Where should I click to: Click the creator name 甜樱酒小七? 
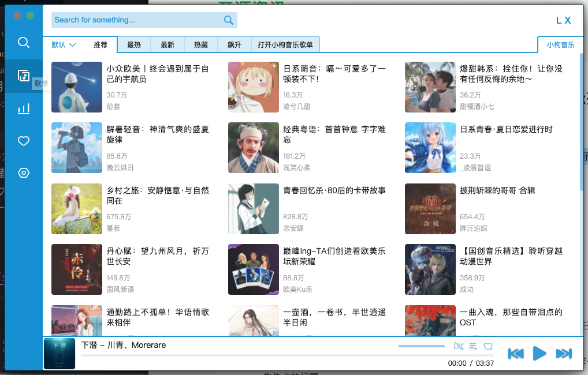point(477,106)
